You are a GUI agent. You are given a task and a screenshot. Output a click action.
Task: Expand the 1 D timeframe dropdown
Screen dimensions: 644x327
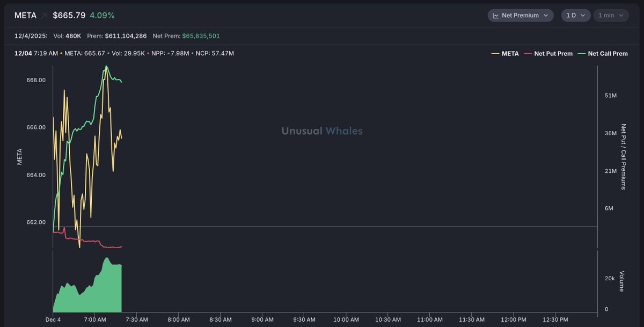click(575, 16)
